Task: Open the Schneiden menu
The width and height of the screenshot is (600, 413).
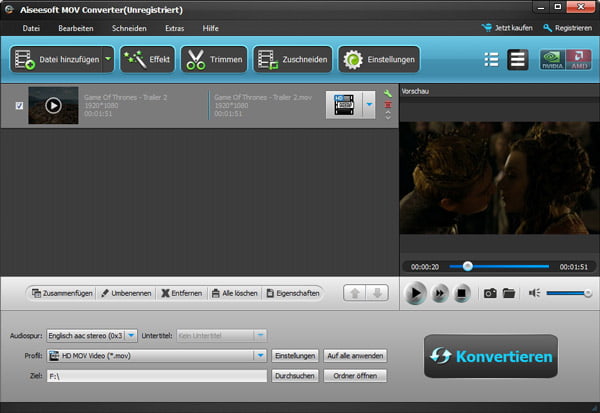Action: coord(129,28)
